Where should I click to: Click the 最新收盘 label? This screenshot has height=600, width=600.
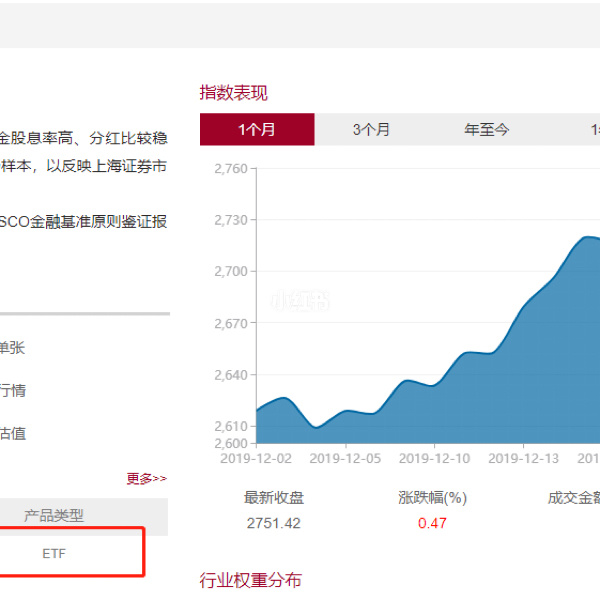[x=273, y=498]
